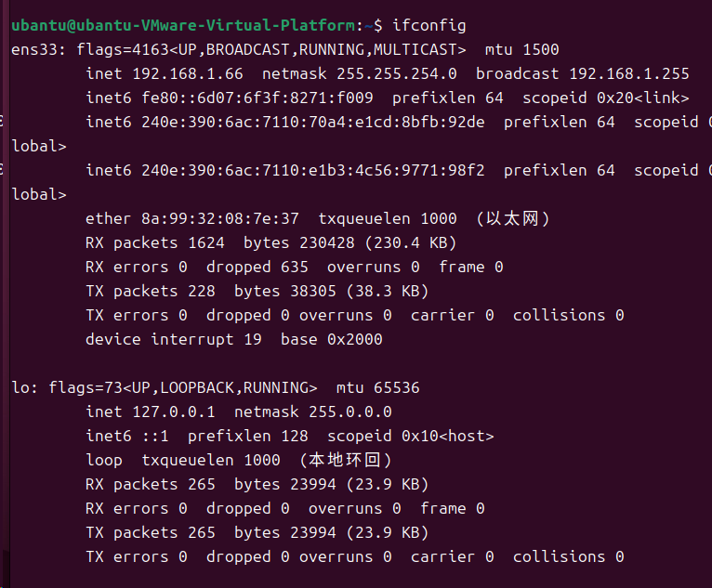Click the IPv6 address ending in 98f2

[313, 170]
